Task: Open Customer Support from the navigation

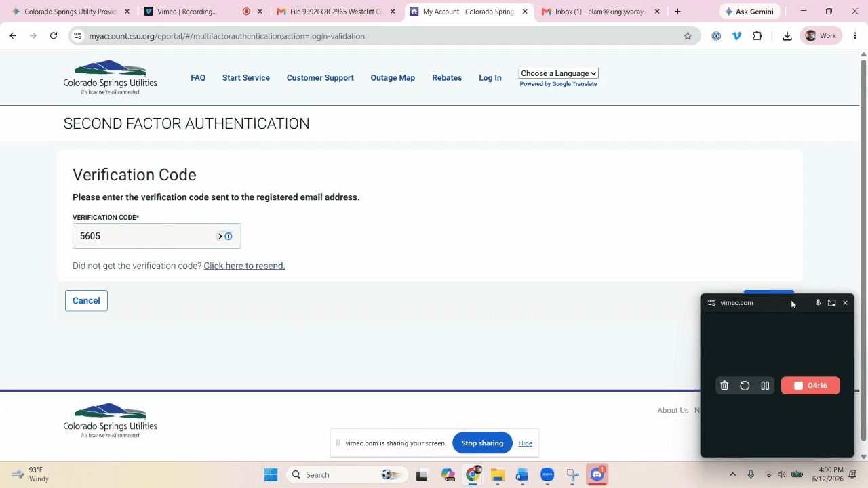Action: [320, 78]
